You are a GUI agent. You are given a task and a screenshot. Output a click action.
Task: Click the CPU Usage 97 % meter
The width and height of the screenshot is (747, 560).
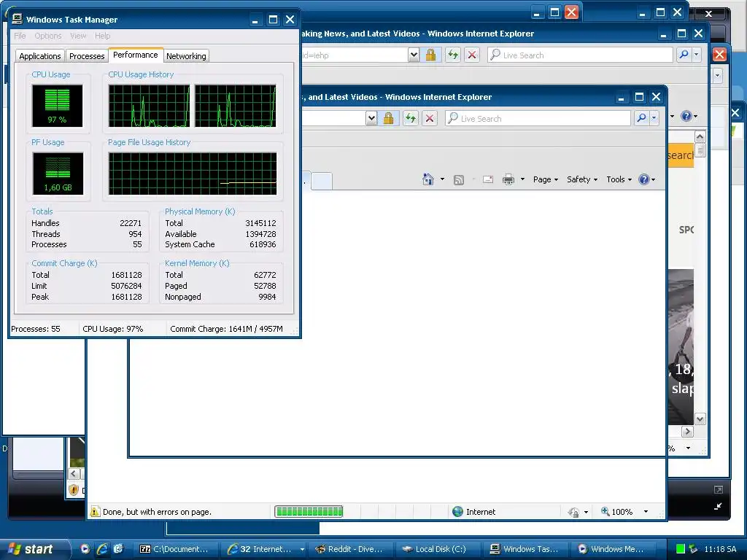57,106
